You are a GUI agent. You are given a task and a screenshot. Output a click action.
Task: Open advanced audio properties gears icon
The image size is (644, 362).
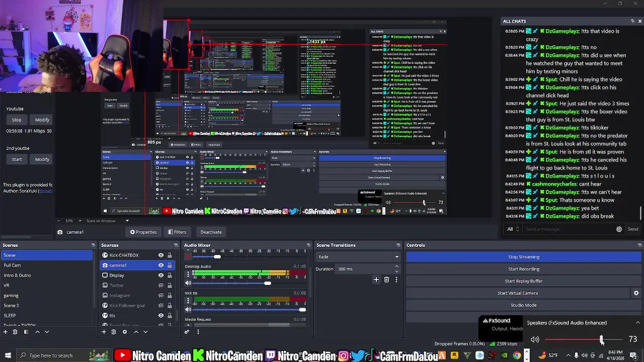pos(187,332)
